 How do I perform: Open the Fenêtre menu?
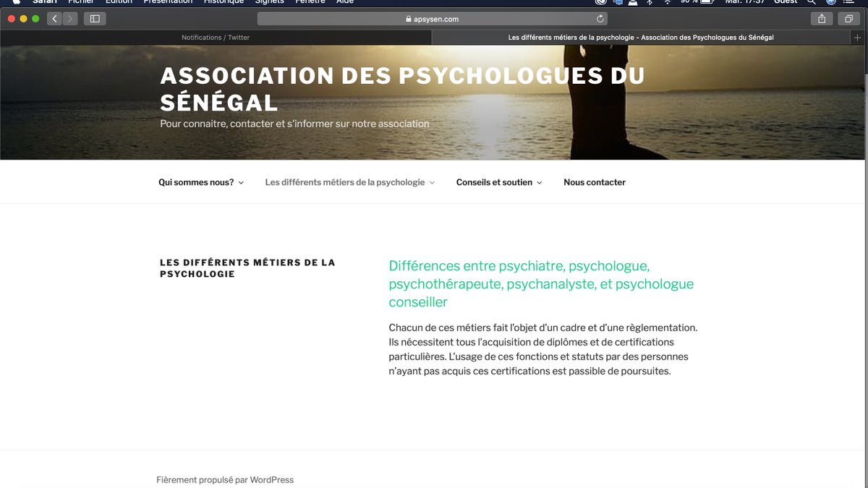click(310, 2)
